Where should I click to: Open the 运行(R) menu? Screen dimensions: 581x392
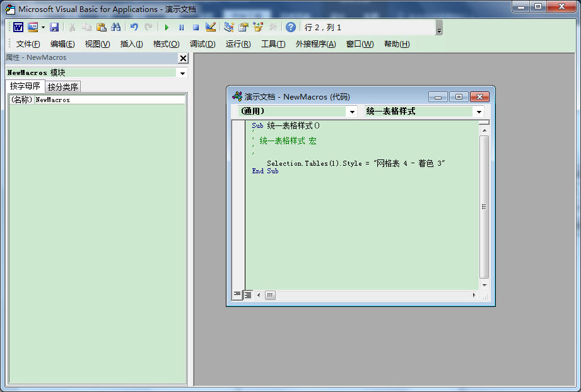[238, 44]
